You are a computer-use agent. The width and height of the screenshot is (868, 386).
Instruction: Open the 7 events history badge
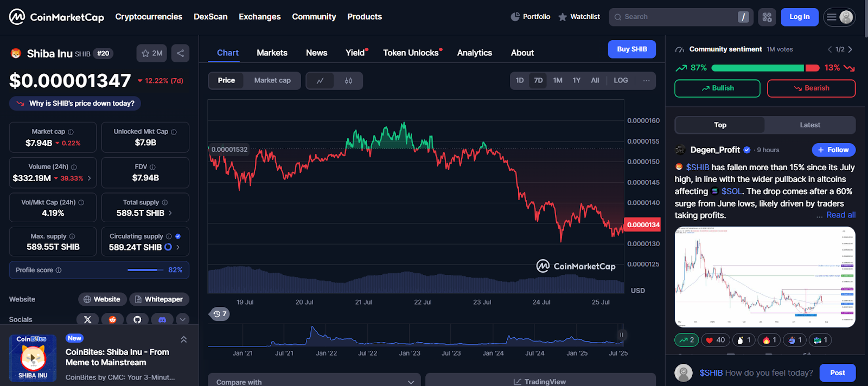coord(220,314)
